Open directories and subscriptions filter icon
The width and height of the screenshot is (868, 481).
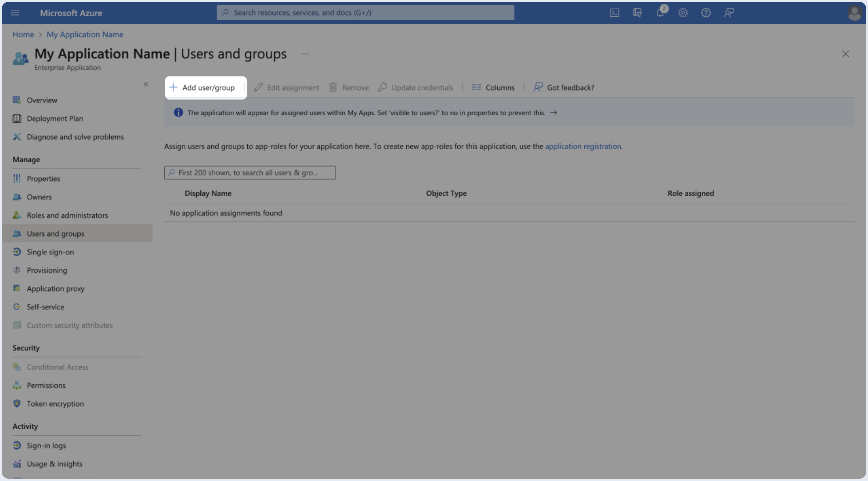point(637,13)
